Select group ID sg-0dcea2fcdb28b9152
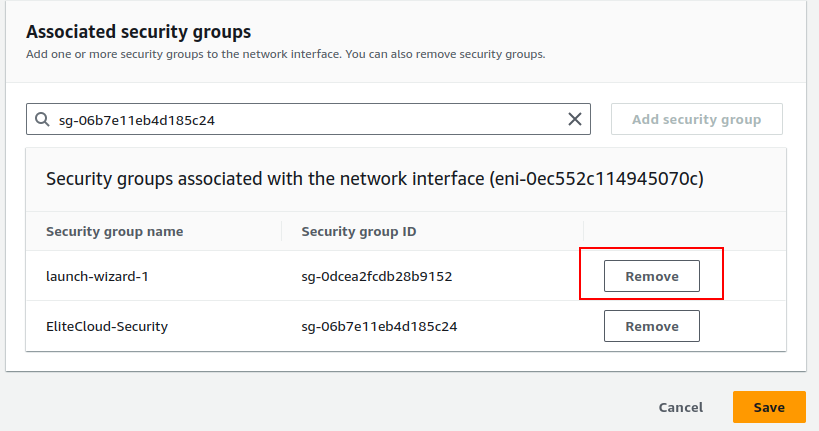 pos(377,276)
